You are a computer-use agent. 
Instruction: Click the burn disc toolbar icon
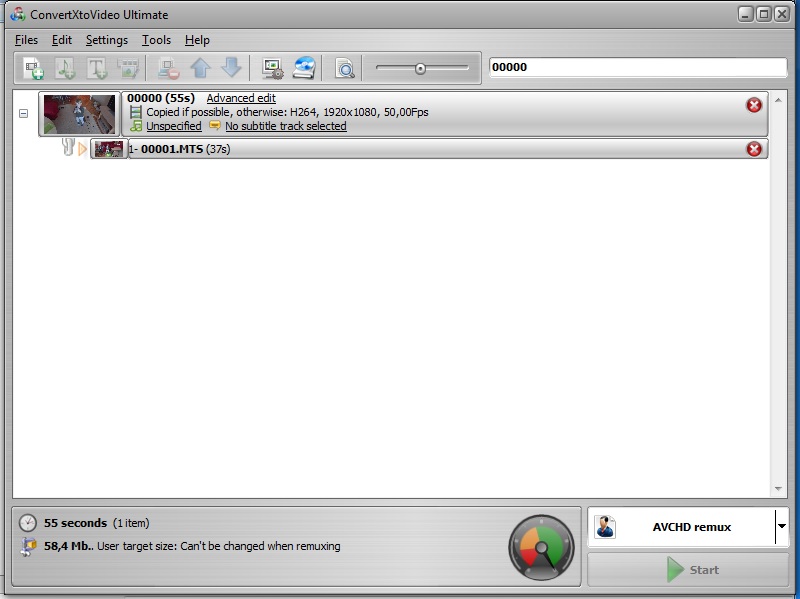pos(304,68)
